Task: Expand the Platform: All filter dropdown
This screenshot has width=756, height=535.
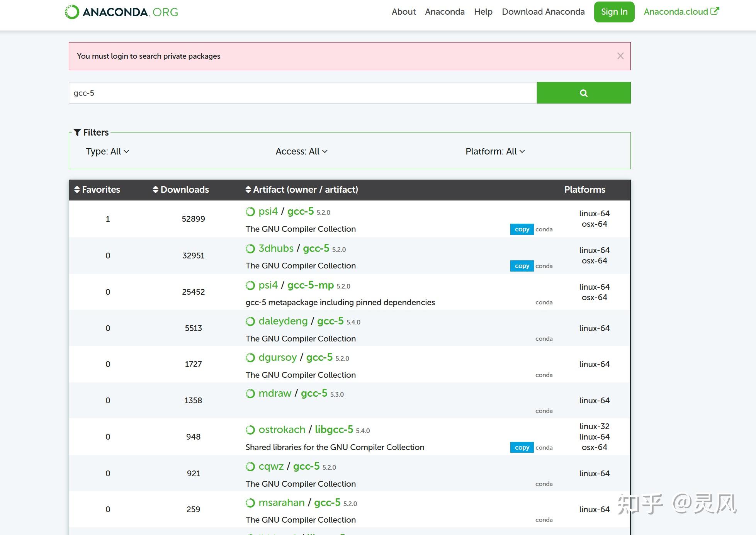Action: tap(495, 151)
